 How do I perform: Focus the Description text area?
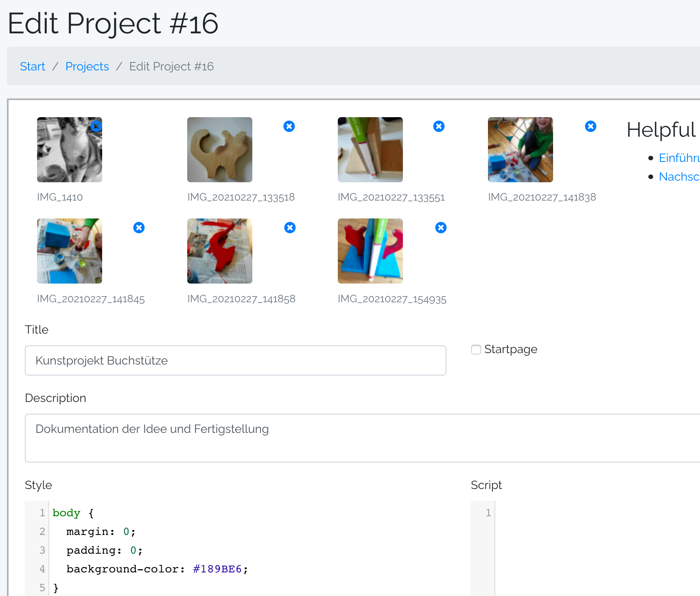point(362,438)
